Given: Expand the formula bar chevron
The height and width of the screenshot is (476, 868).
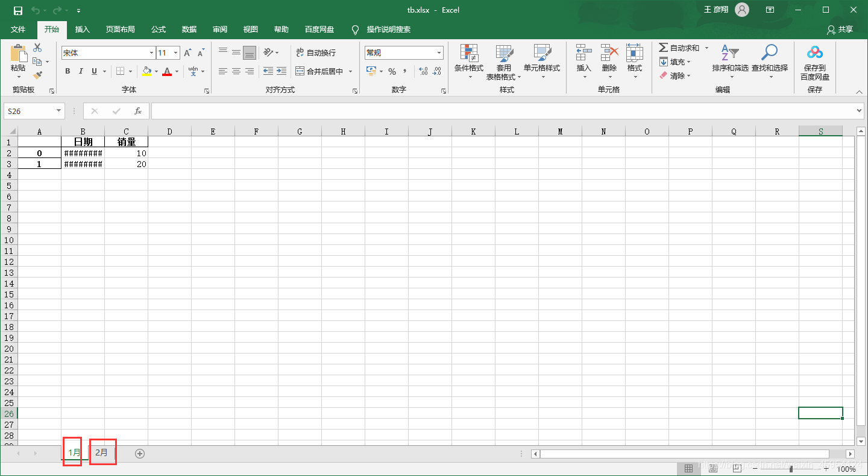Looking at the screenshot, I should pyautogui.click(x=860, y=111).
